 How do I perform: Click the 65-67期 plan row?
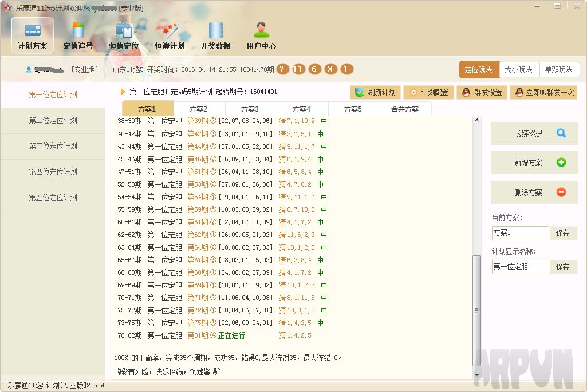pos(221,260)
